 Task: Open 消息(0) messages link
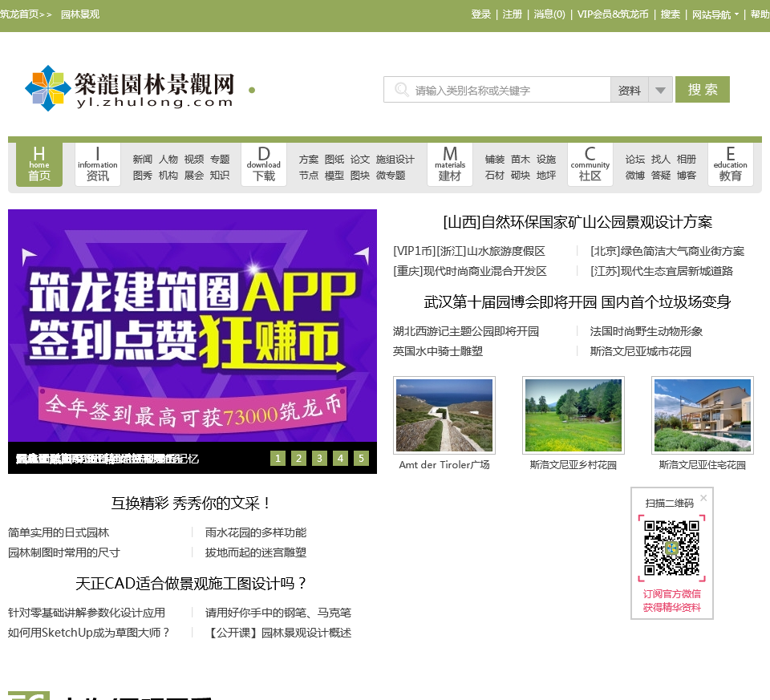coord(549,14)
